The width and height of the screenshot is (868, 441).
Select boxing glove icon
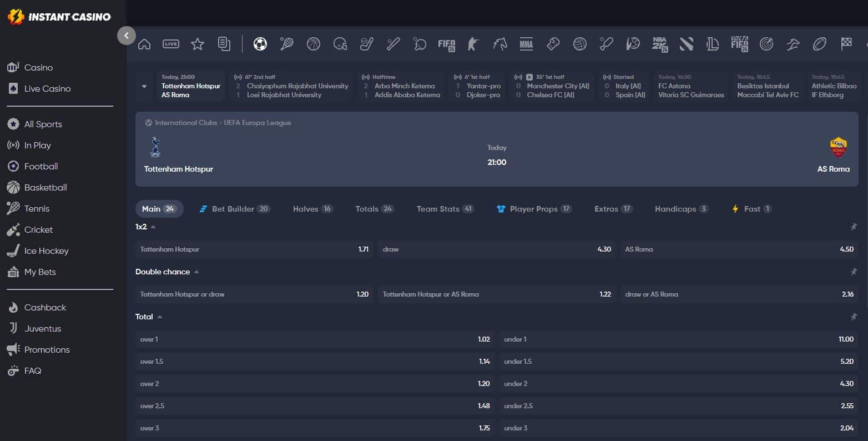(x=553, y=44)
